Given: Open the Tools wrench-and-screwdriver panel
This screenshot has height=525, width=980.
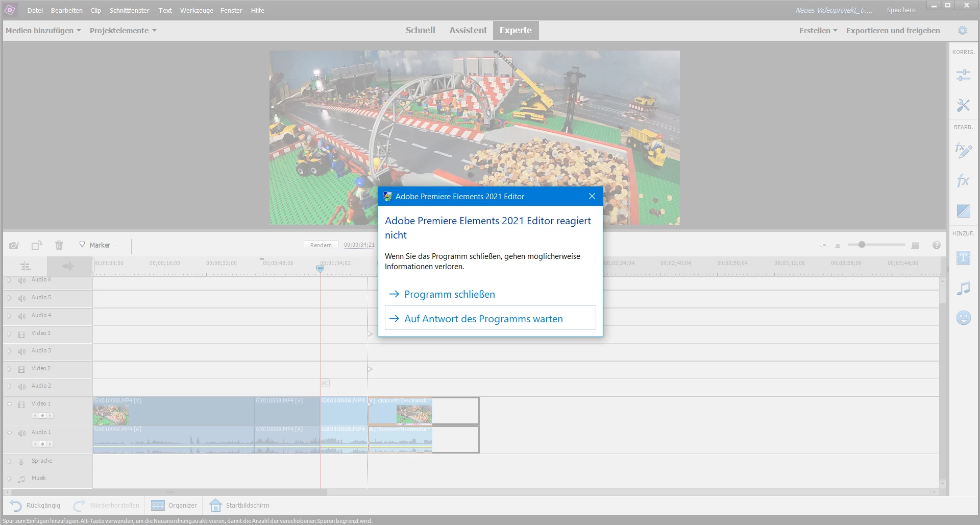Looking at the screenshot, I should tap(963, 105).
